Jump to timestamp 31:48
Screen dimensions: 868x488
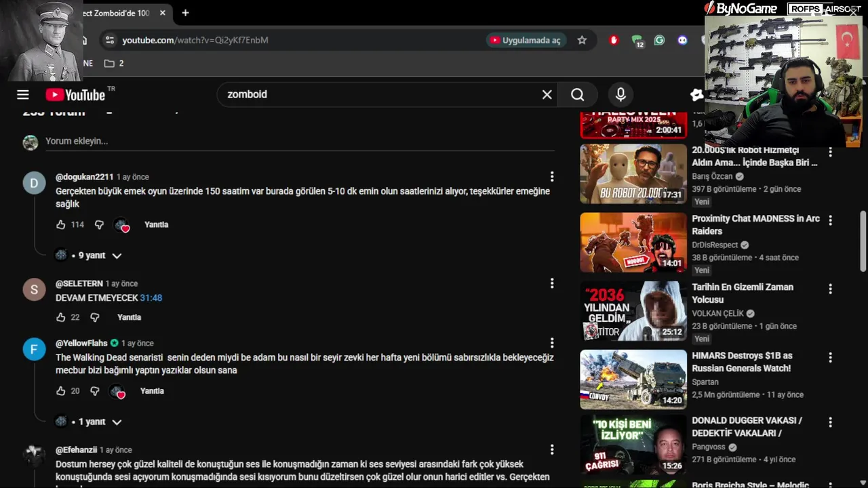tap(151, 298)
